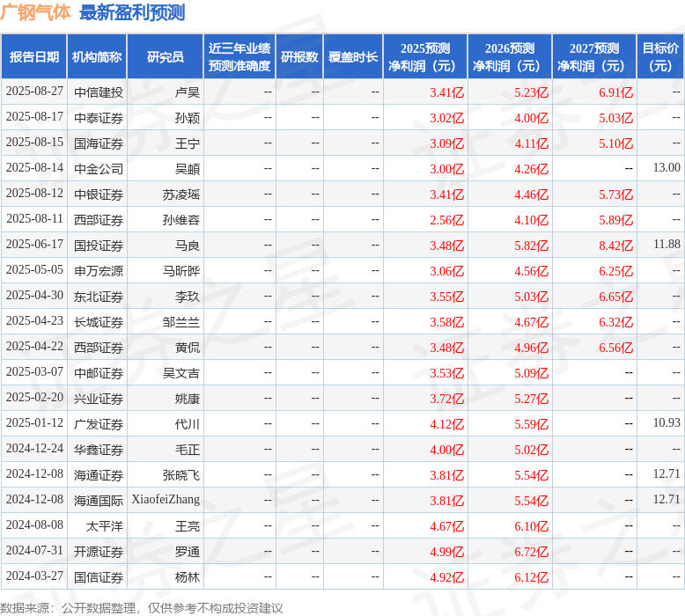
Task: Click researcher name 孙颖
Action: click(x=188, y=118)
